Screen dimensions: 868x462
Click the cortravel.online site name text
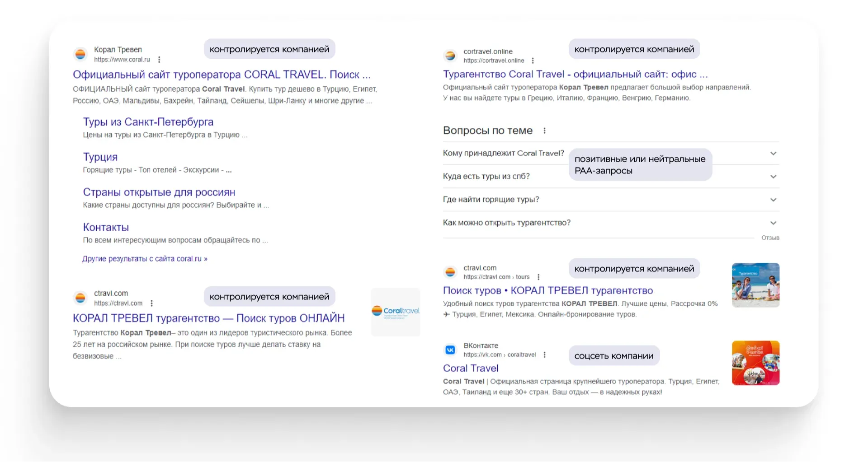[x=488, y=51]
